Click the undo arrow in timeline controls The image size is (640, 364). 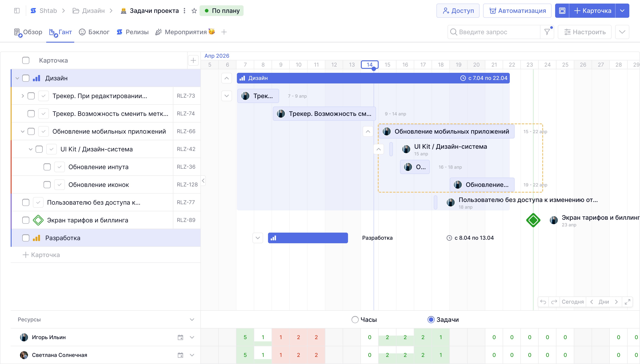tap(543, 302)
